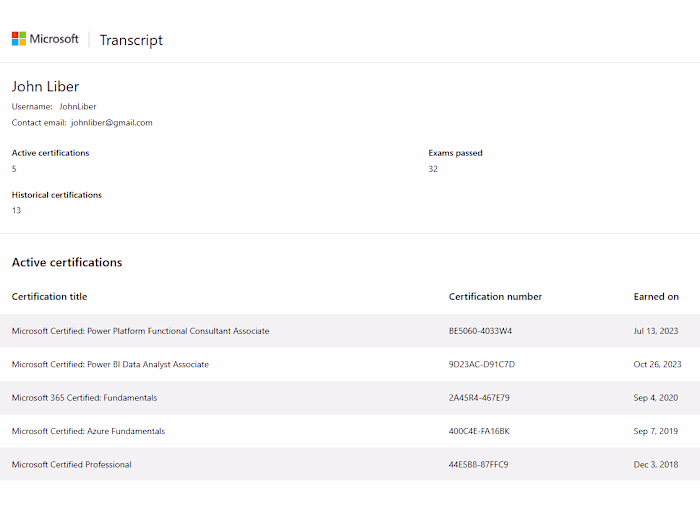
Task: Click the contact email johnliber@gmail.com
Action: (x=111, y=123)
